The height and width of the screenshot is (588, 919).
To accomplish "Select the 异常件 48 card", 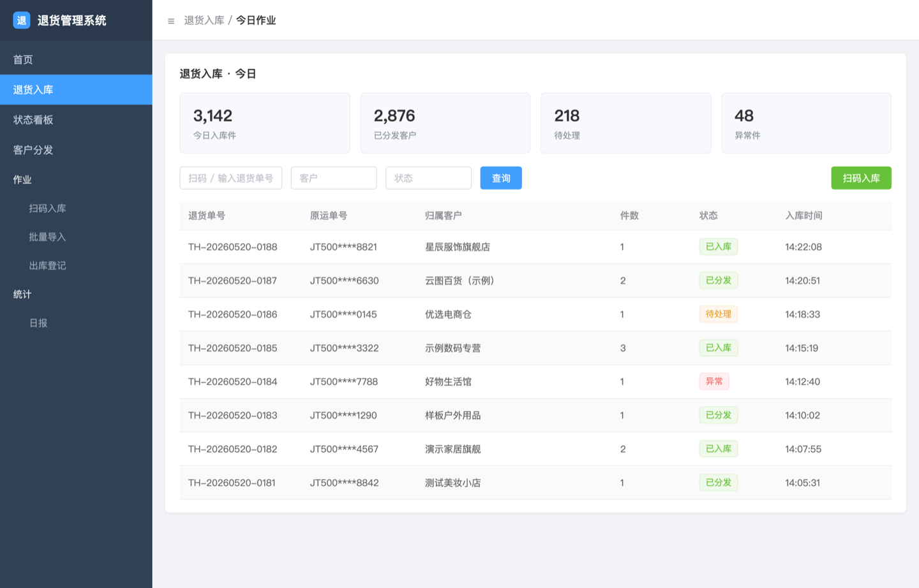I will click(807, 123).
